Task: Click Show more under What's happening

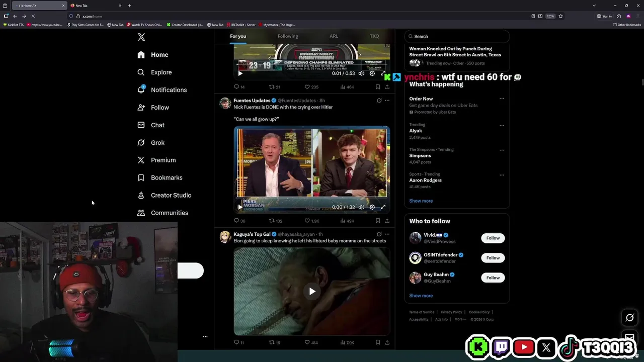Action: click(x=421, y=201)
